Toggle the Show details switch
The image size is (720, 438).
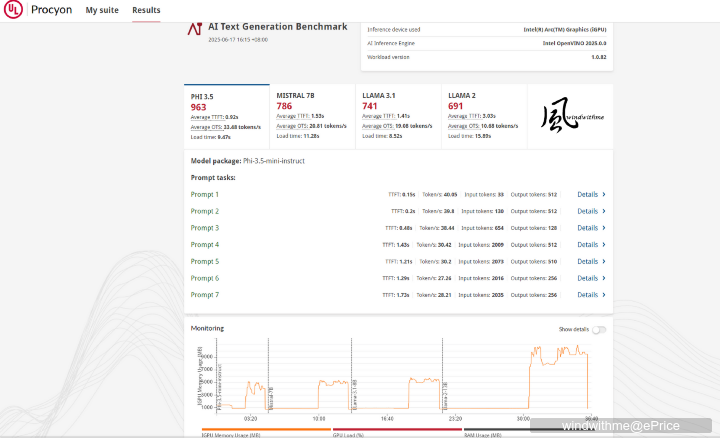click(x=598, y=329)
